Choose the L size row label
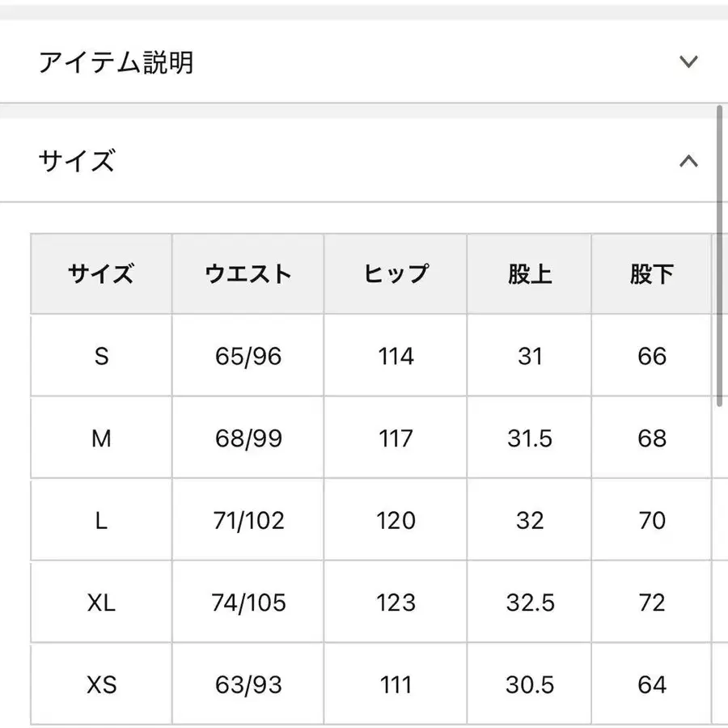Screen dimensions: 728x728 click(x=101, y=521)
